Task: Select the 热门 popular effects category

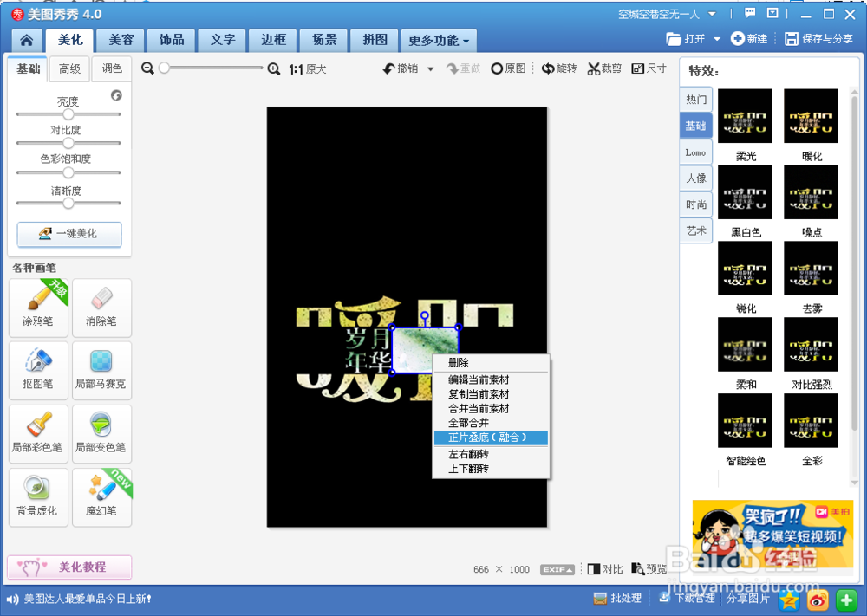Action: click(695, 100)
